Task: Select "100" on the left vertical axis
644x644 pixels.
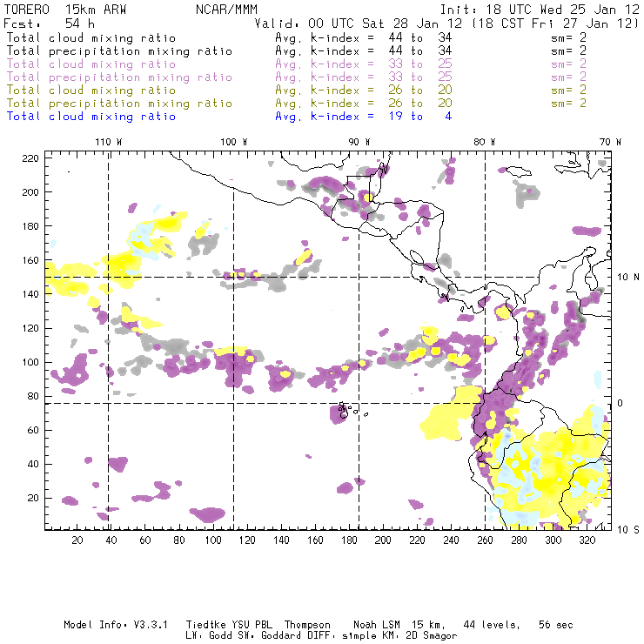Action: tap(30, 362)
